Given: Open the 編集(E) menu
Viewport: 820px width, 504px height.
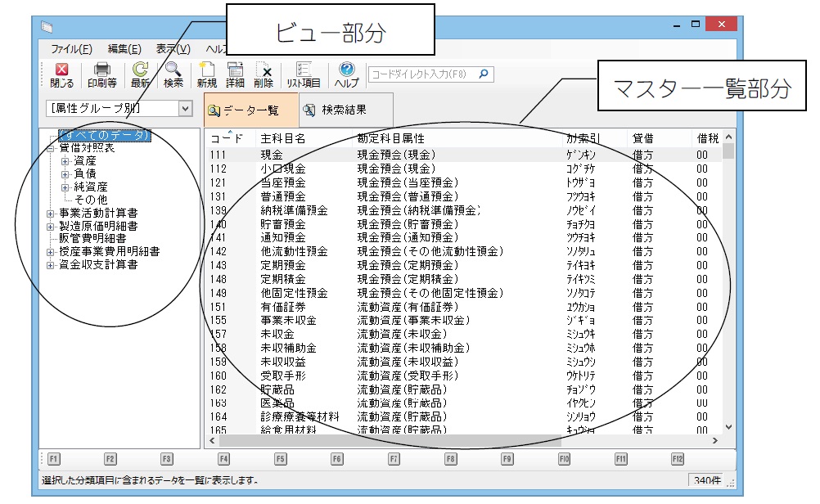Looking at the screenshot, I should point(124,49).
